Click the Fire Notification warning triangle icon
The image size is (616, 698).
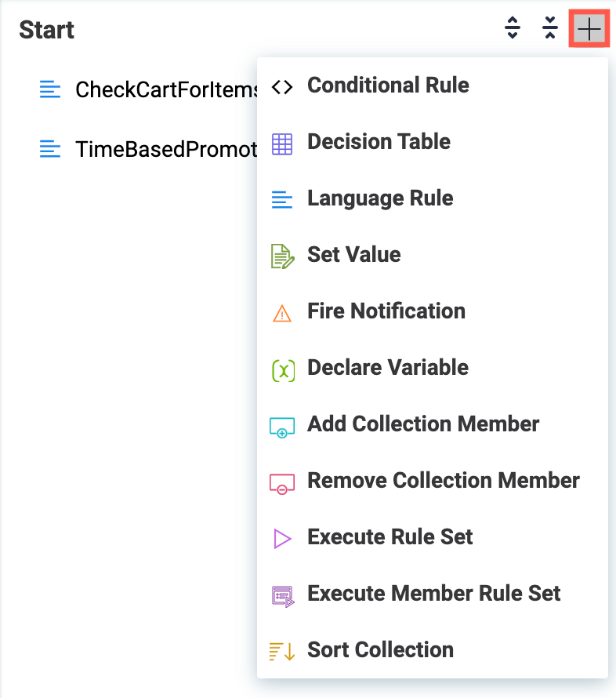click(x=282, y=313)
